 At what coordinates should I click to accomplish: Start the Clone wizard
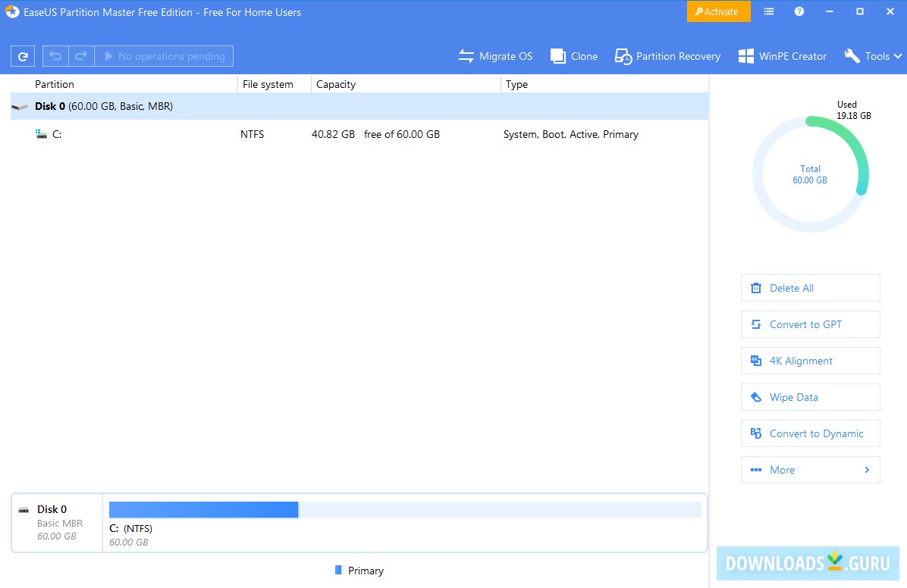[574, 56]
